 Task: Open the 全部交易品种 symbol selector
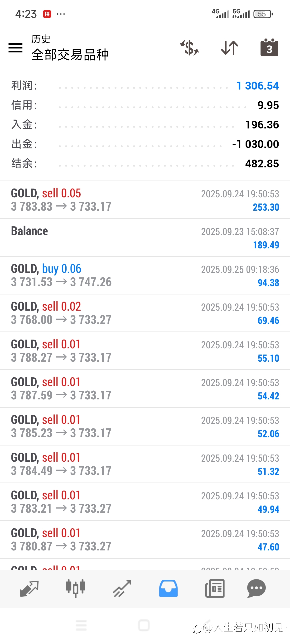pos(70,55)
